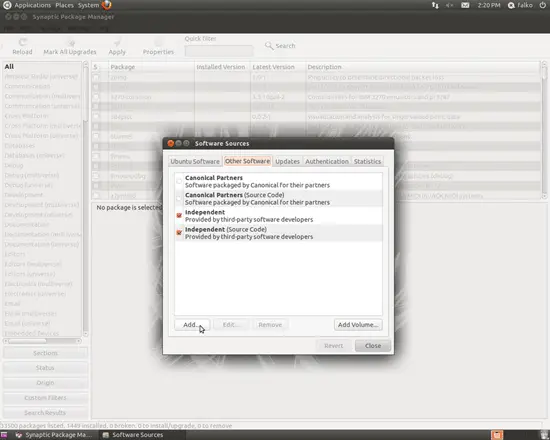
Task: Click the Search Results button
Action: tap(45, 413)
